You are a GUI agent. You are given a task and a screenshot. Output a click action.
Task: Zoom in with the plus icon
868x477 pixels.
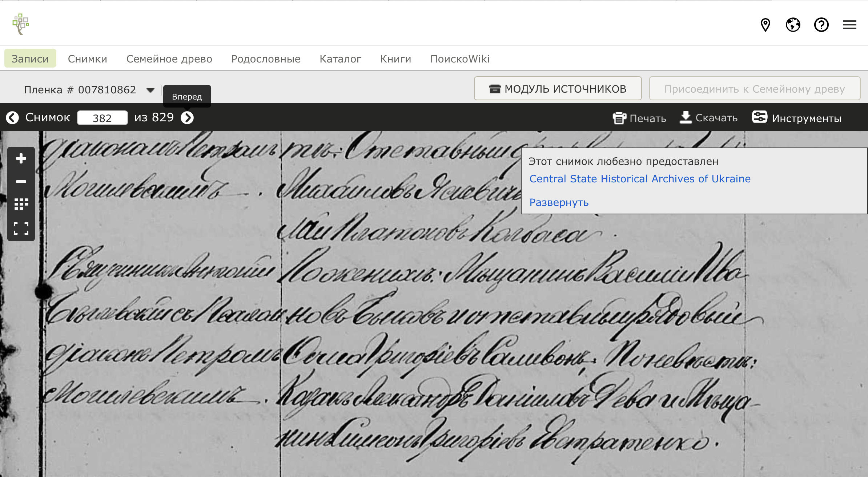click(21, 158)
